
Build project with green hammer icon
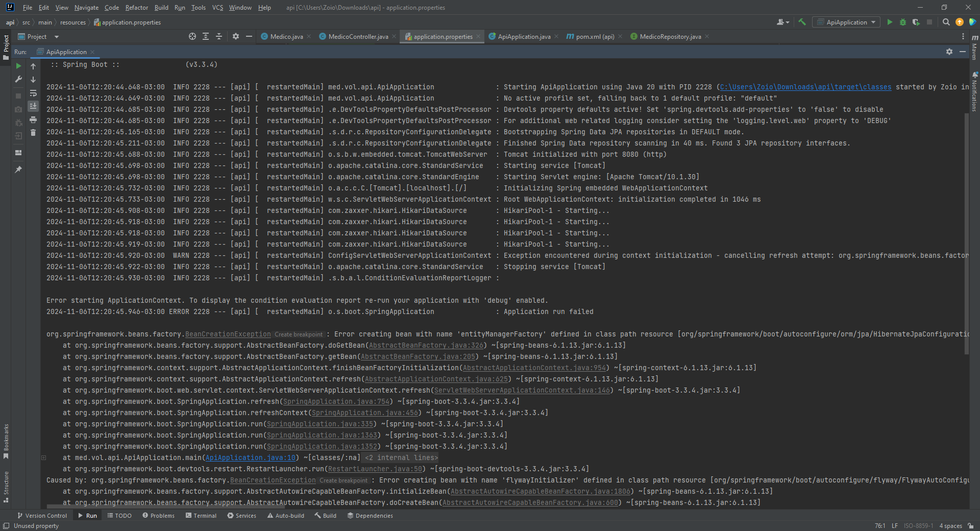tap(802, 22)
